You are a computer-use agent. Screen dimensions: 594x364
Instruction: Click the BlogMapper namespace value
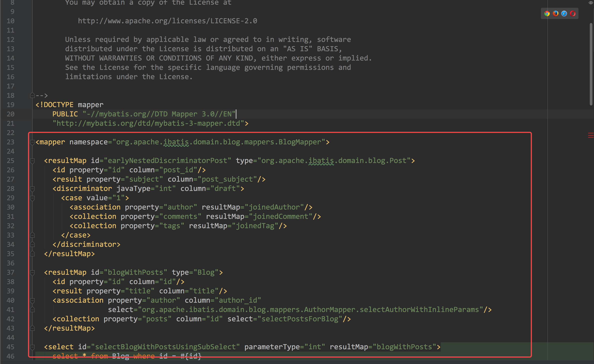[219, 142]
